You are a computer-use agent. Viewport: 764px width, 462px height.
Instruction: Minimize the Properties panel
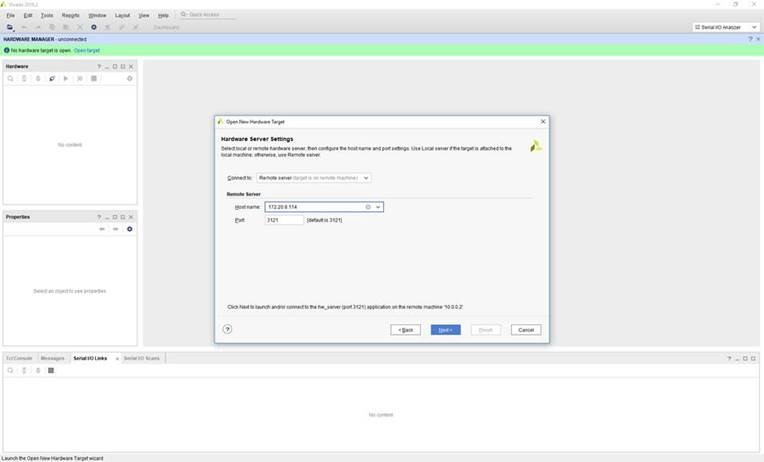coord(107,217)
